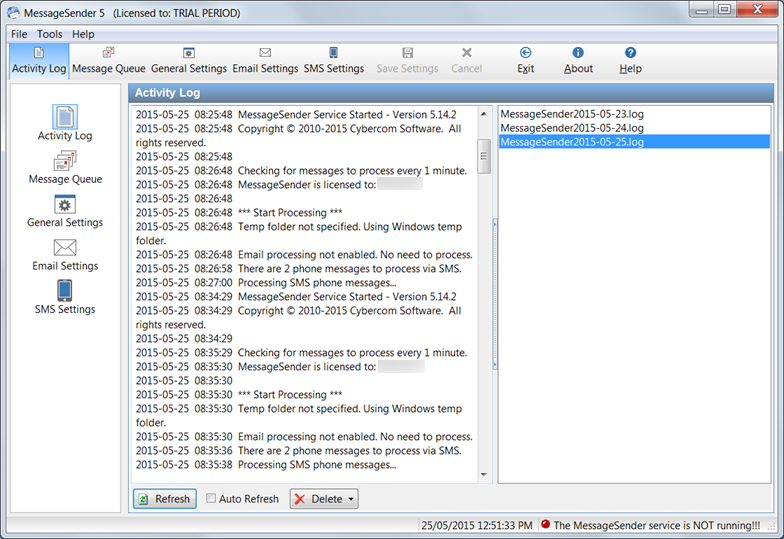Click log scrollbar up arrow
Screen dimensions: 784x539
(484, 114)
